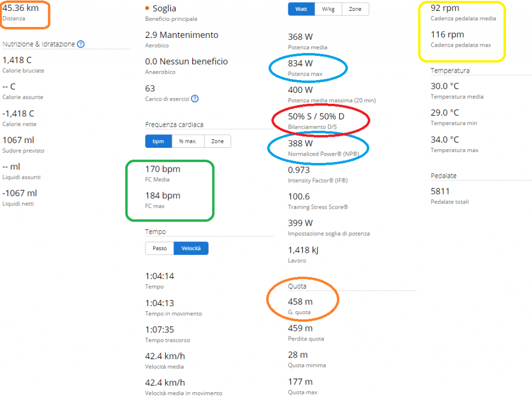
Task: Click the Frequenza cardiaca section heading
Action: coord(174,125)
